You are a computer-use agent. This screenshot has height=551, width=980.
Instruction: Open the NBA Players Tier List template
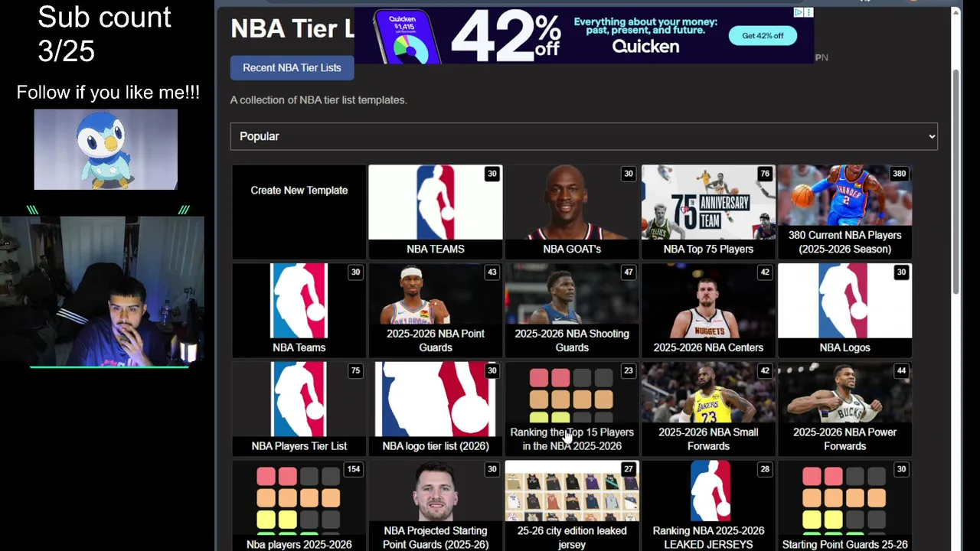[299, 409]
